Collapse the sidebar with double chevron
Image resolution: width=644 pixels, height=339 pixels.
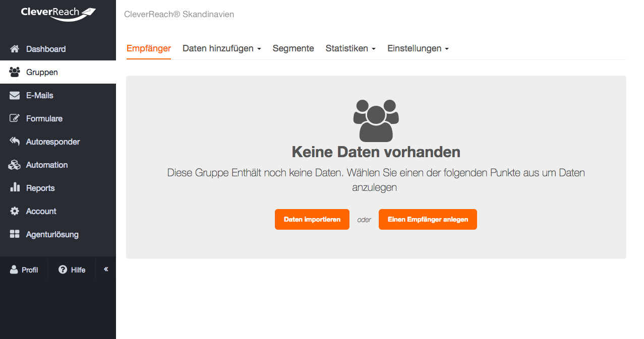tap(106, 269)
